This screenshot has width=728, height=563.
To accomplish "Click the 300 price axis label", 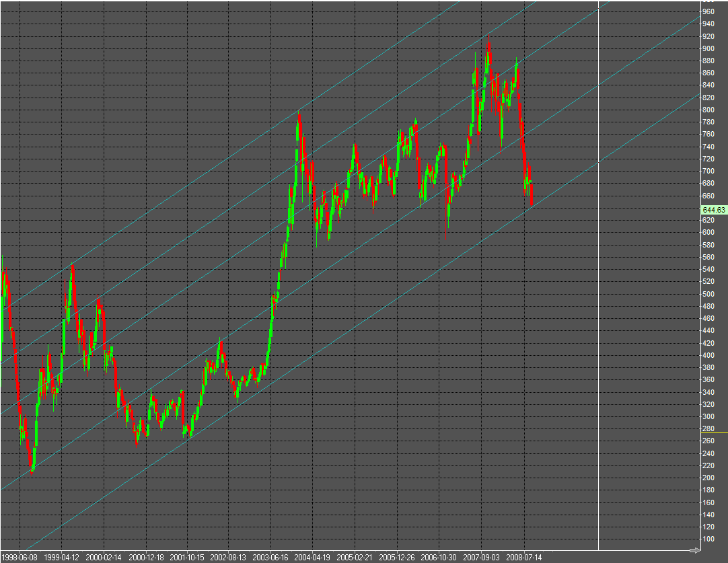I will [708, 416].
